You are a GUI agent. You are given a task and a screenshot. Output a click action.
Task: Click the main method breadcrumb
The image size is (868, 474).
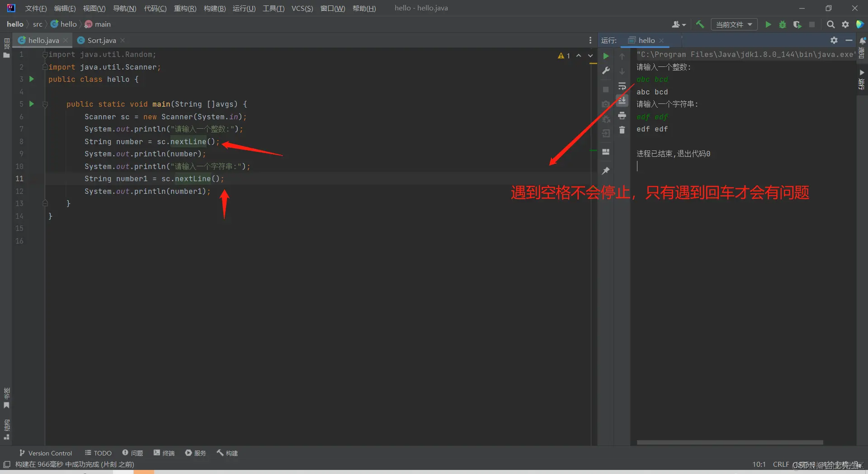(98, 24)
